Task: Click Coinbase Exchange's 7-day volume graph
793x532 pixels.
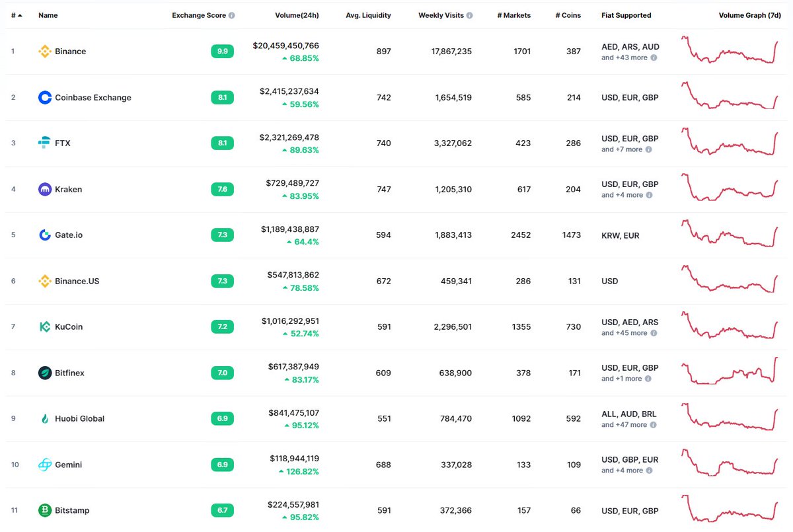Action: click(730, 96)
